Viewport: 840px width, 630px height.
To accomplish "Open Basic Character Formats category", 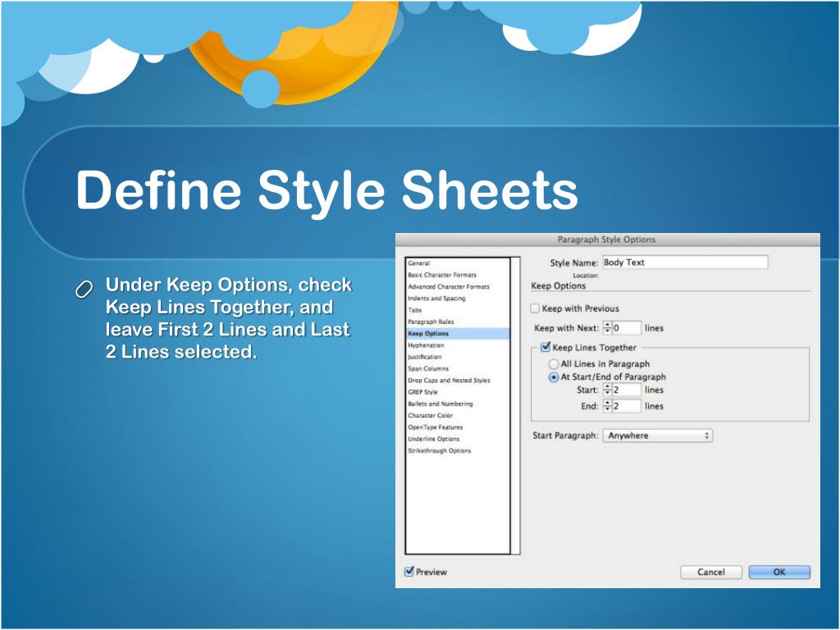I will pos(442,275).
